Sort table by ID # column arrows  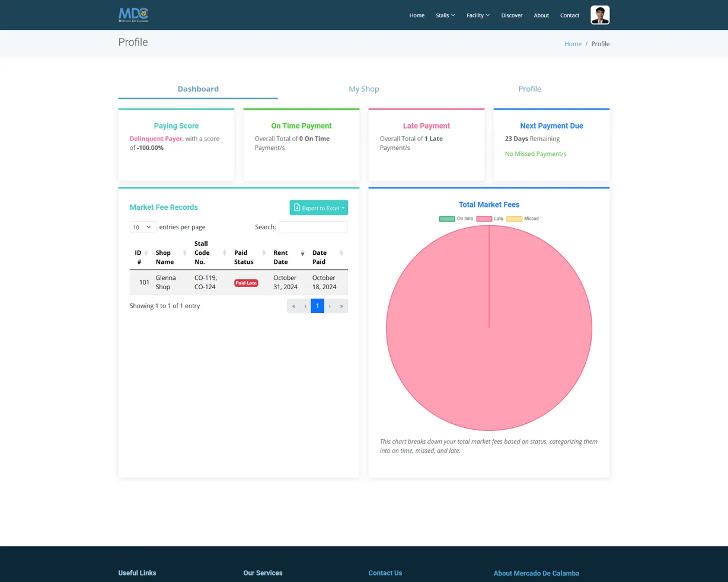coord(146,253)
